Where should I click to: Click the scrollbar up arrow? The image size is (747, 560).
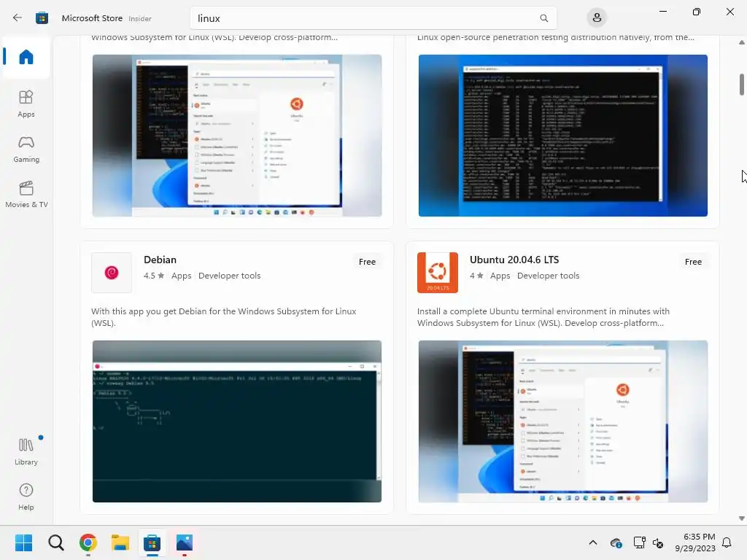pos(742,42)
